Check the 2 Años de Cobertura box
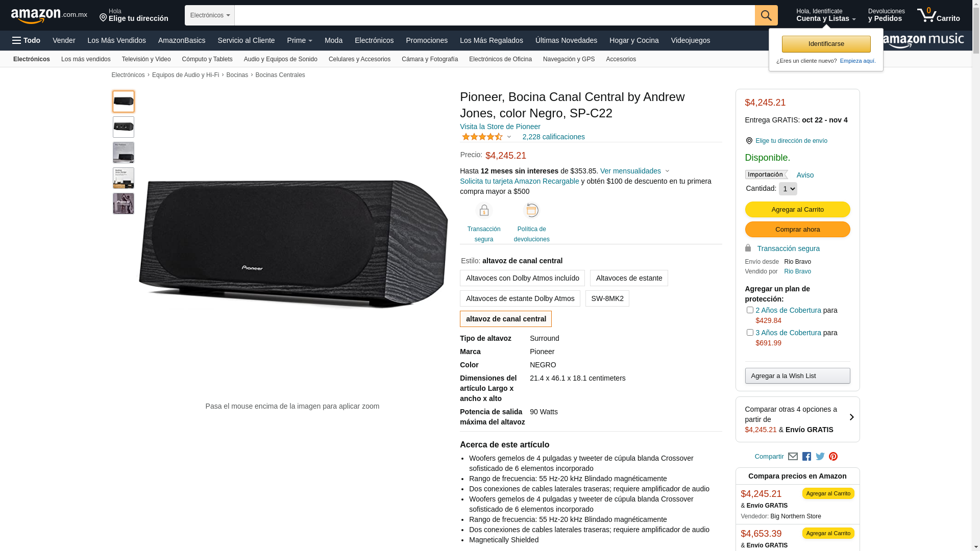Image resolution: width=980 pixels, height=551 pixels. click(x=750, y=310)
